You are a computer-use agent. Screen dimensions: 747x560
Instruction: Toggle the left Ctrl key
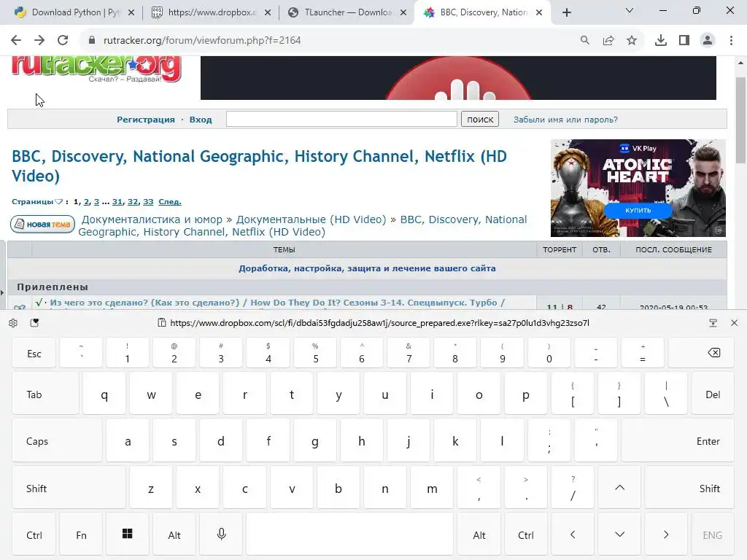point(34,534)
